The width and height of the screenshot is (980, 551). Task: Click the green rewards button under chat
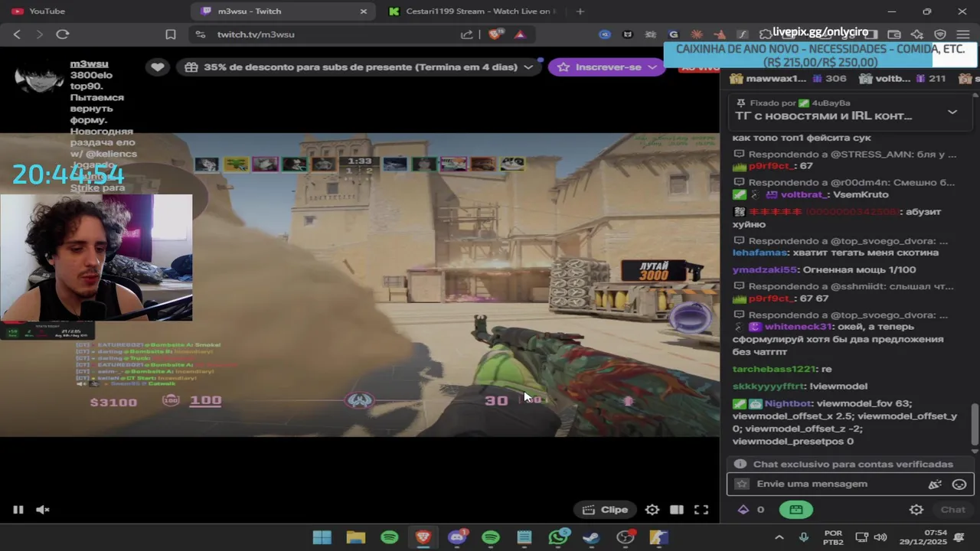coord(795,510)
